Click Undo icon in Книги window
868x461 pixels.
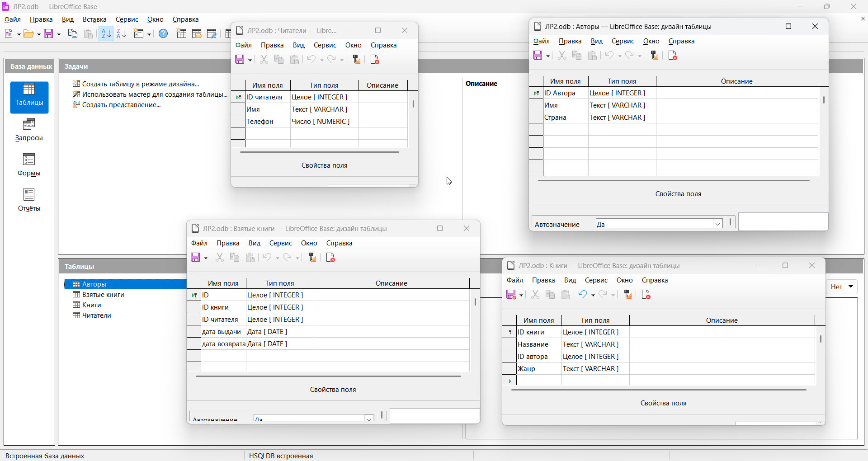[x=583, y=295]
